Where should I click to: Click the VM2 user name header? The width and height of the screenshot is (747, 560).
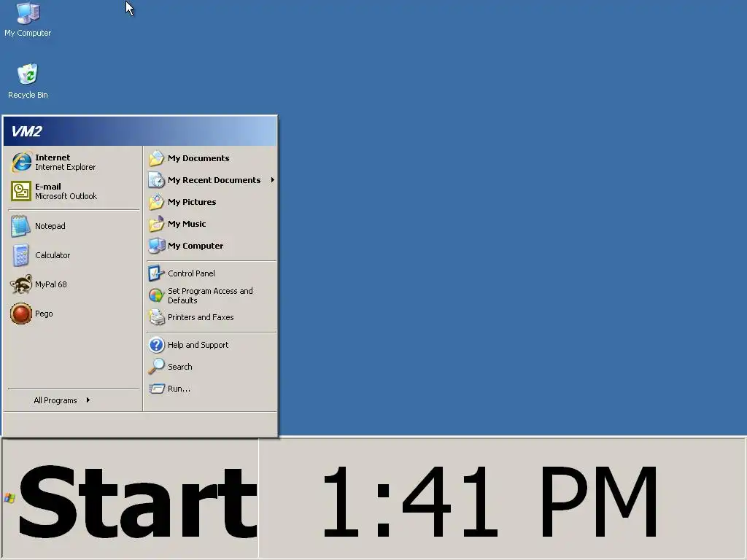pyautogui.click(x=27, y=131)
